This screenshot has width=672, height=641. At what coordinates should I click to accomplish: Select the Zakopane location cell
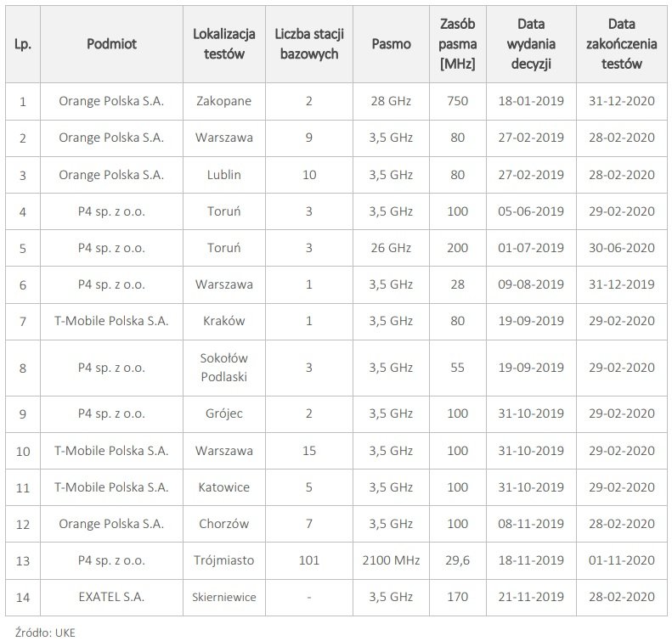pos(224,102)
